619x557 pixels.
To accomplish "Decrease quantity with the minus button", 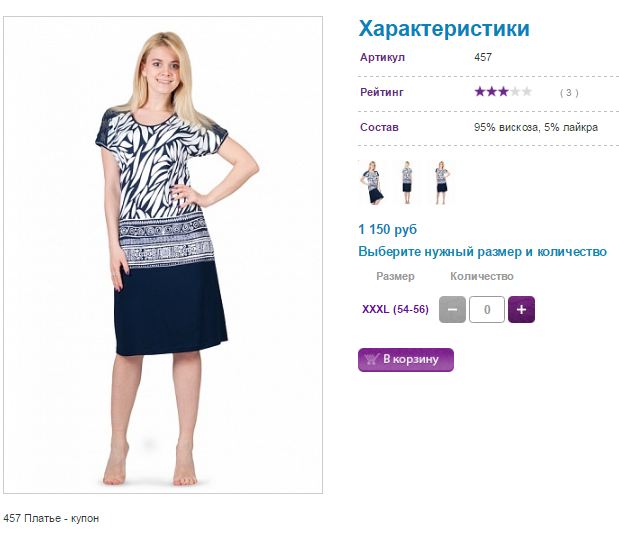I will tap(452, 309).
